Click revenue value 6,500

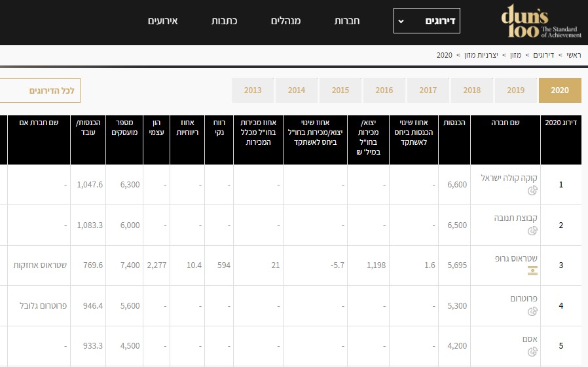point(457,225)
